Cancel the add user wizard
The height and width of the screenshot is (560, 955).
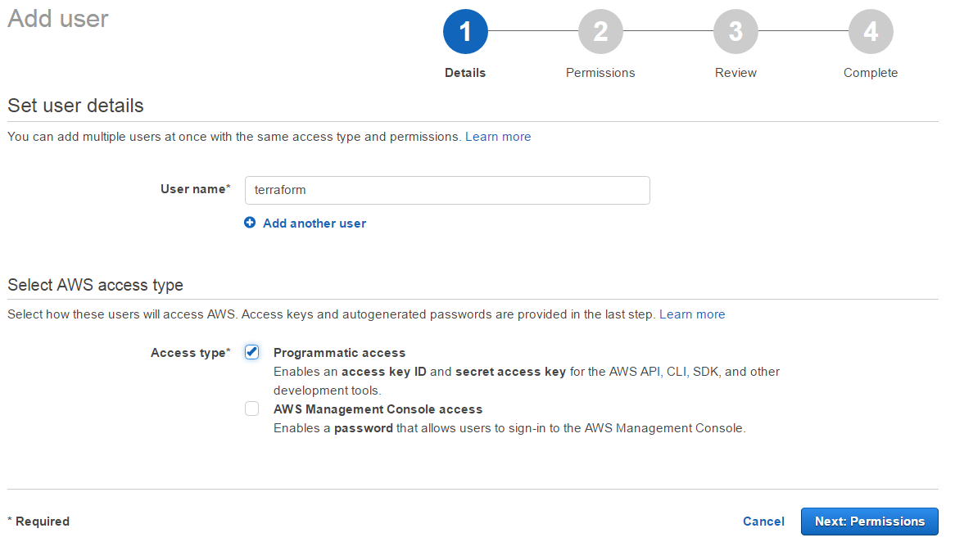pos(763,522)
